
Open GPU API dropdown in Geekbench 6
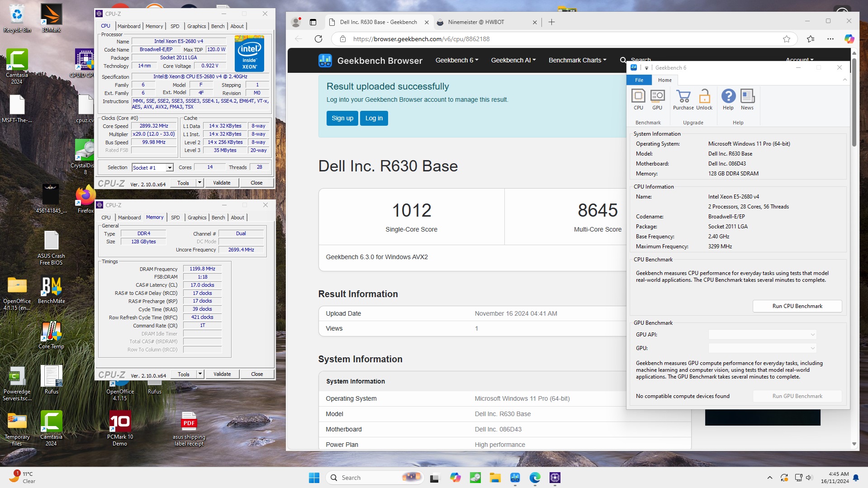[762, 335]
